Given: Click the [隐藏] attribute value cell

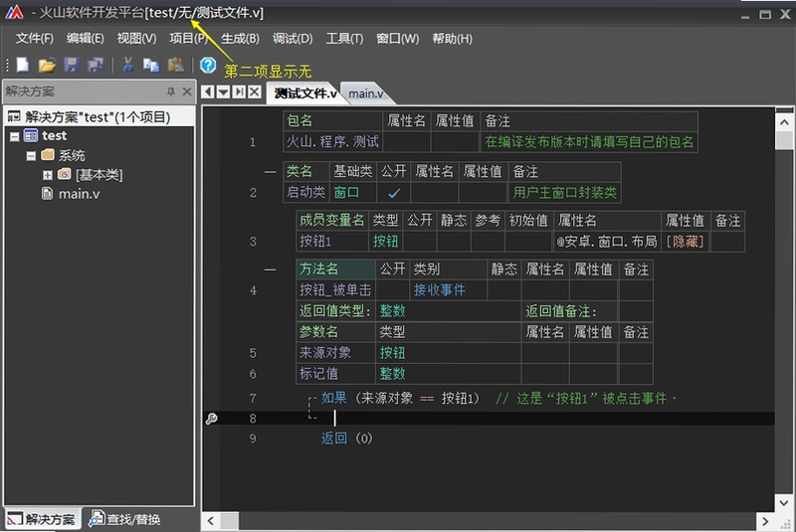Looking at the screenshot, I should point(686,241).
